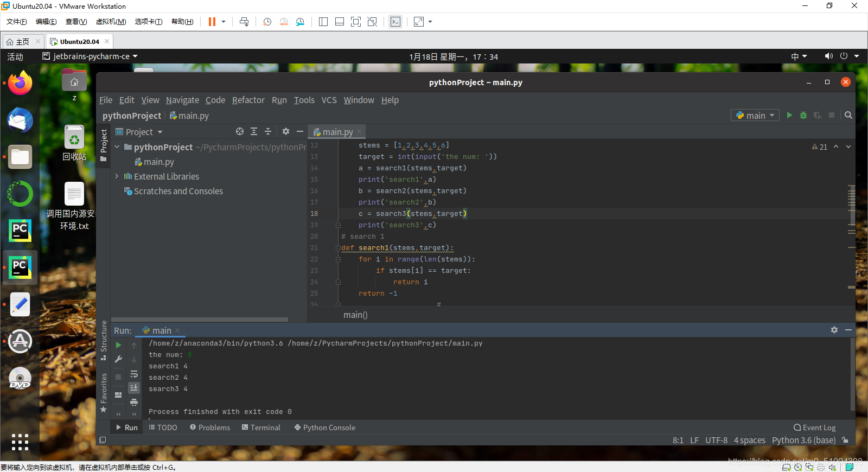Click the clock date in Ubuntu top bar
This screenshot has height=472, width=868.
(x=454, y=56)
